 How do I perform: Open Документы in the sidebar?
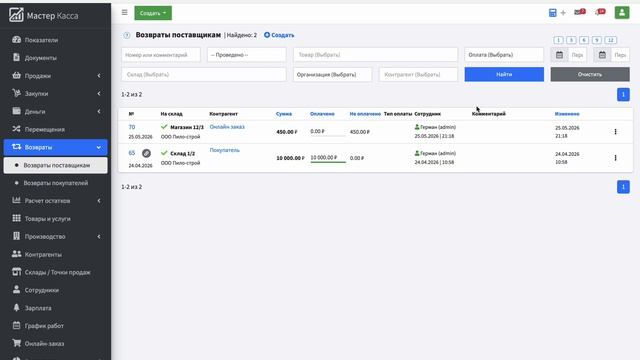[x=56, y=58]
